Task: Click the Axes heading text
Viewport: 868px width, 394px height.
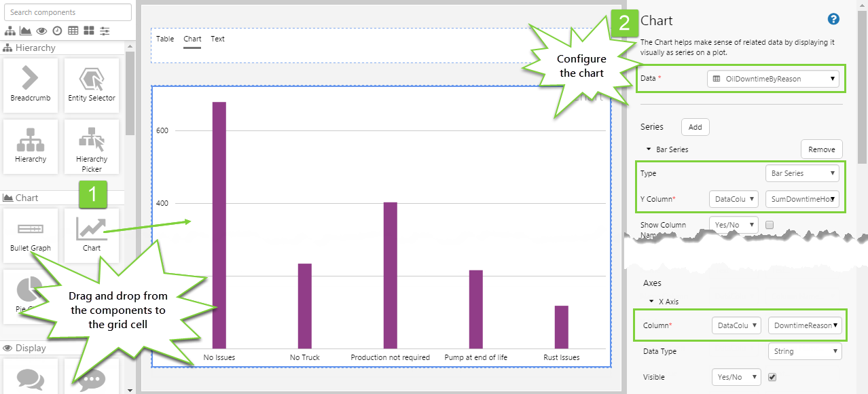Action: 652,283
